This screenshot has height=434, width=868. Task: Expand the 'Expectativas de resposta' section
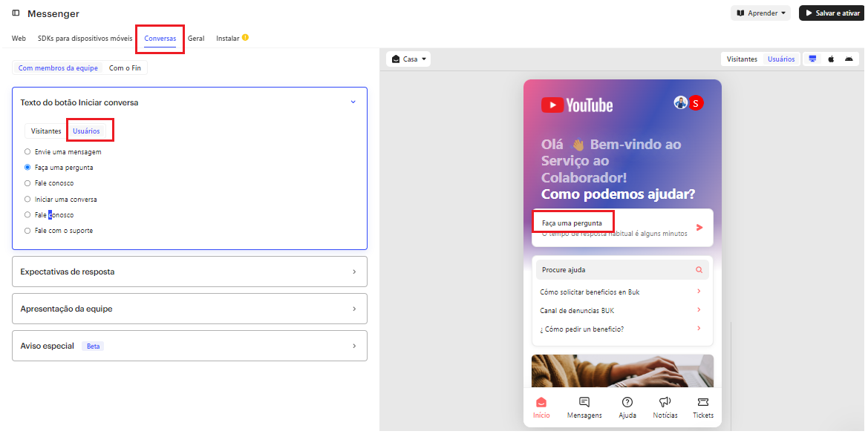coord(189,272)
